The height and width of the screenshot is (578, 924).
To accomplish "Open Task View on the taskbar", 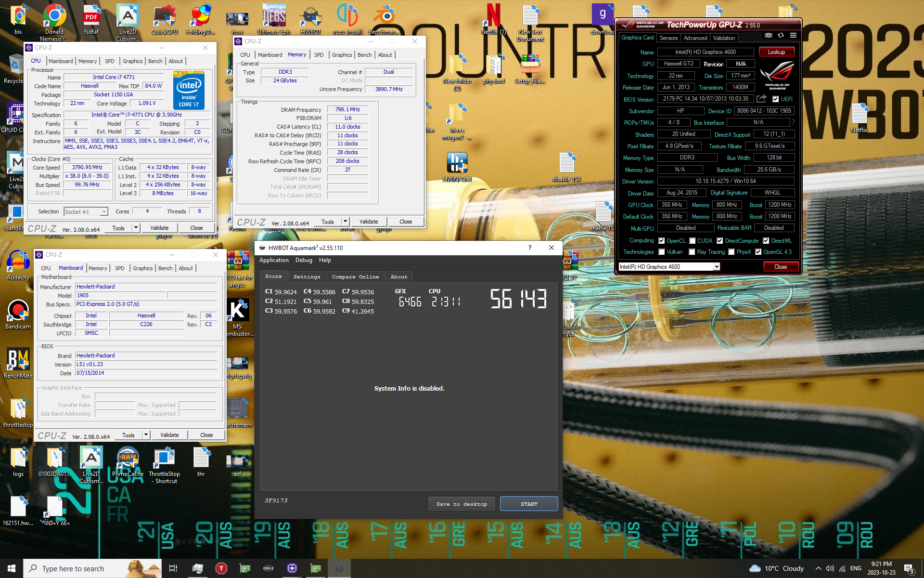I will pos(173,568).
